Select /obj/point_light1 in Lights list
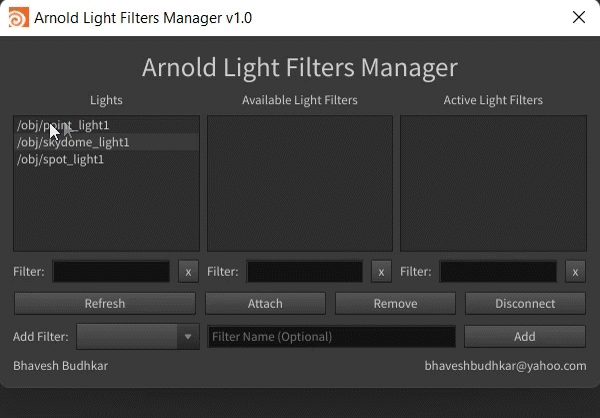Image resolution: width=600 pixels, height=418 pixels. click(x=106, y=125)
